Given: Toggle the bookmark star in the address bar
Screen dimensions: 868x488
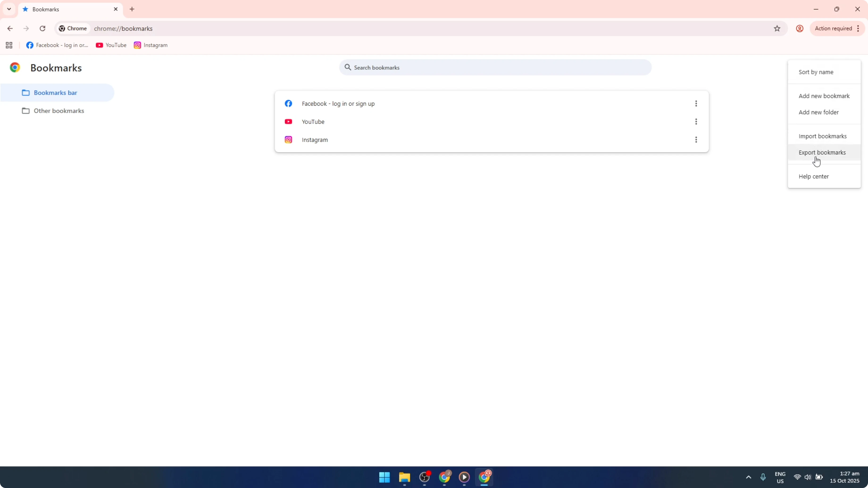Looking at the screenshot, I should click(x=777, y=29).
